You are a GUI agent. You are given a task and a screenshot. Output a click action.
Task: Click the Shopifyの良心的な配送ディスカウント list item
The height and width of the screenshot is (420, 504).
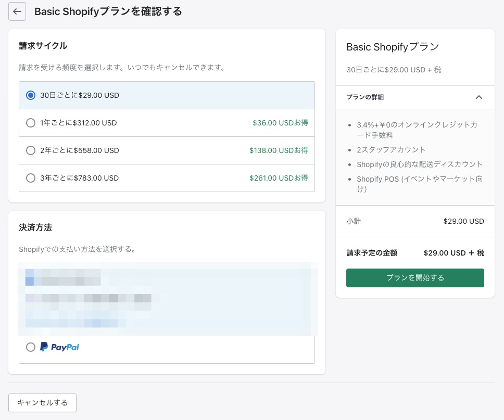(x=420, y=164)
